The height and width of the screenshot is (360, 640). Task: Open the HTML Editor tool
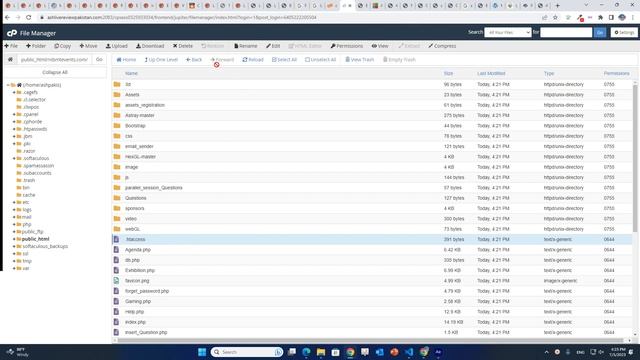coord(305,46)
